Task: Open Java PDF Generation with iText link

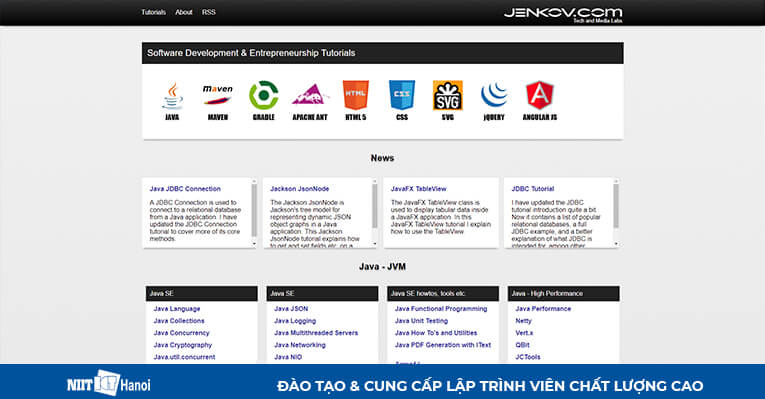Action: (443, 345)
